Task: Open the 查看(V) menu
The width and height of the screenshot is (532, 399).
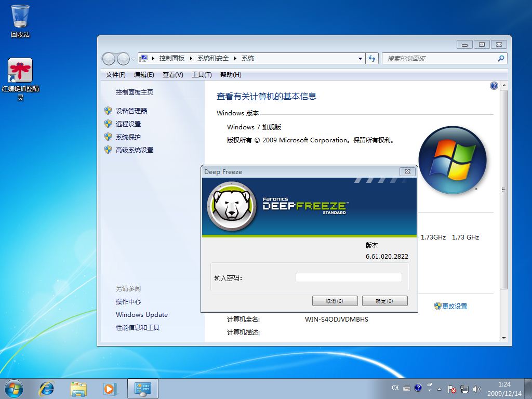Action: [x=172, y=75]
